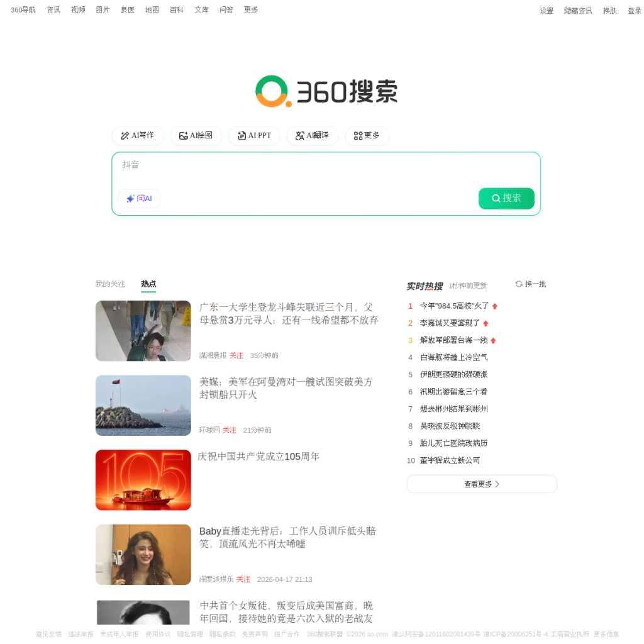This screenshot has width=644, height=644.
Task: Open hot search 董宇辉成立新公司
Action: [x=450, y=460]
